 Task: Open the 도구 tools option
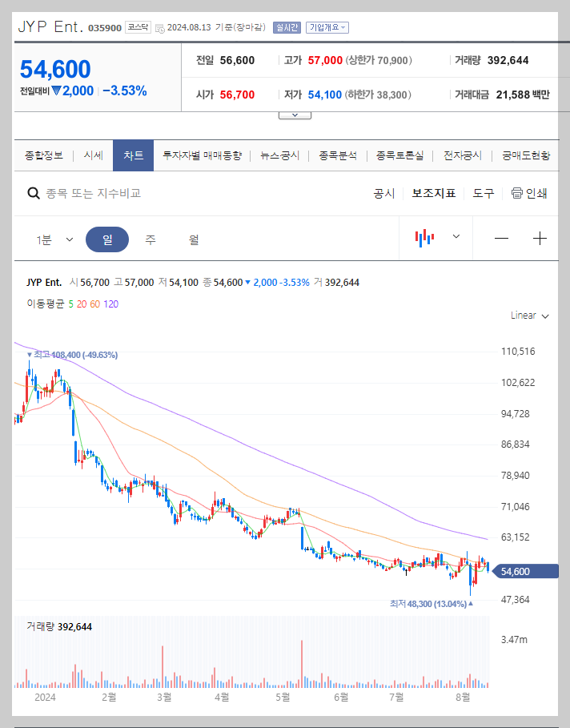point(481,192)
